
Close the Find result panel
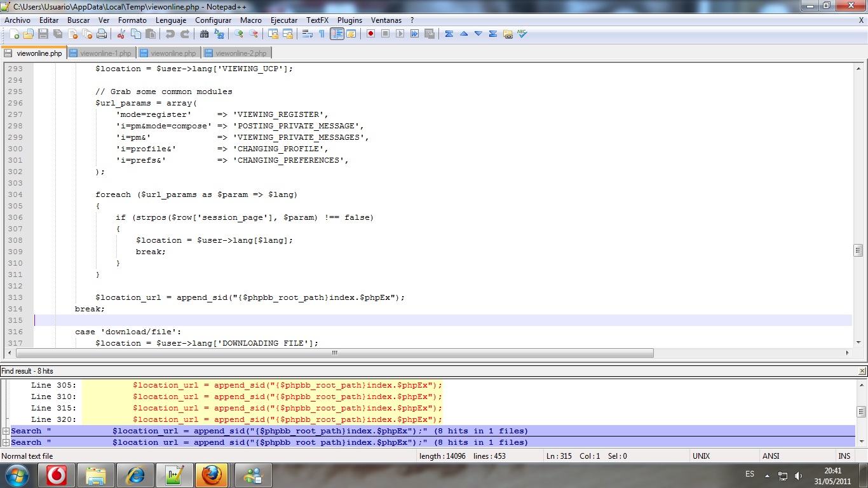pos(862,371)
